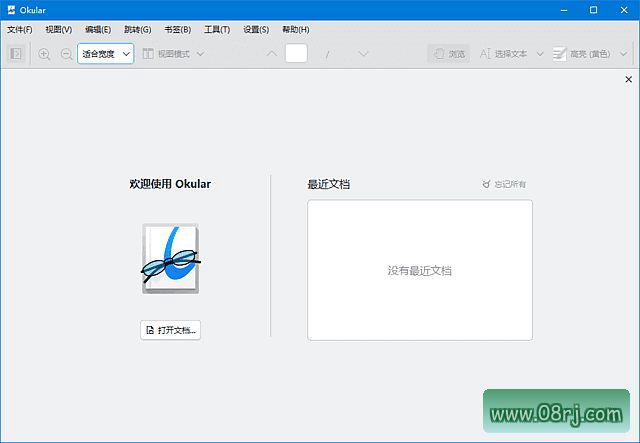Click the Okular glasses logo image
640x443 pixels.
(171, 258)
